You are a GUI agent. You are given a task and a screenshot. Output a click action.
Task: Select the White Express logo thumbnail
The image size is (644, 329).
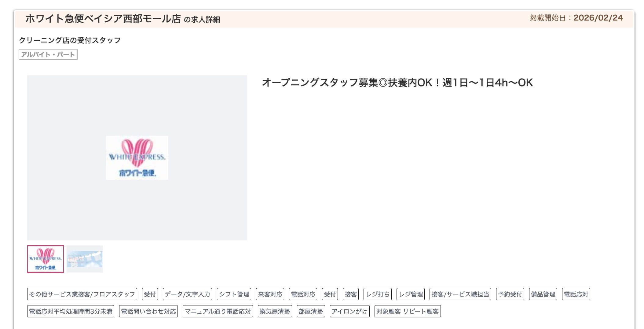coord(46,259)
